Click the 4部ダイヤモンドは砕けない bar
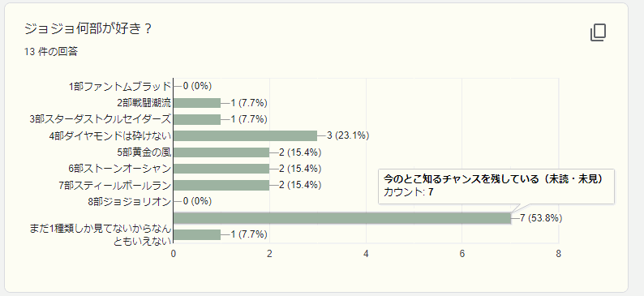The width and height of the screenshot is (644, 296). 246,135
